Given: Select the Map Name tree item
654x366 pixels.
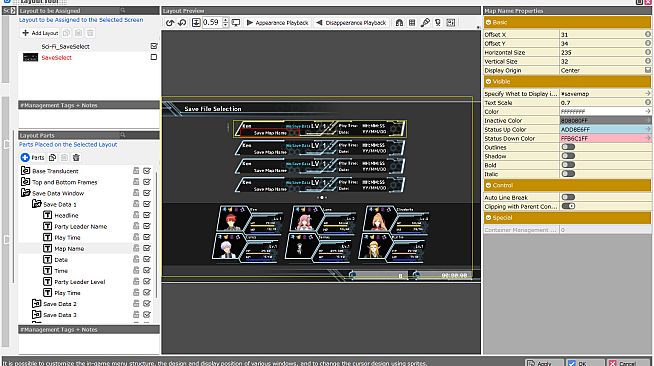Looking at the screenshot, I should click(69, 248).
